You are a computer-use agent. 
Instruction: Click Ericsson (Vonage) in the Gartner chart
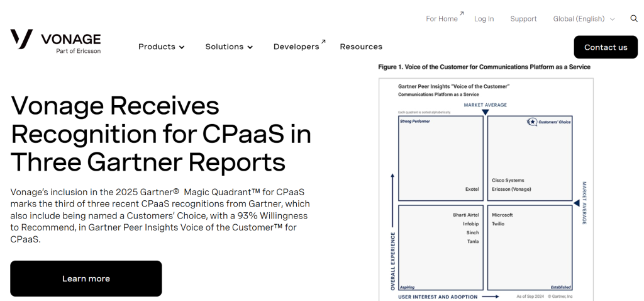click(x=512, y=189)
